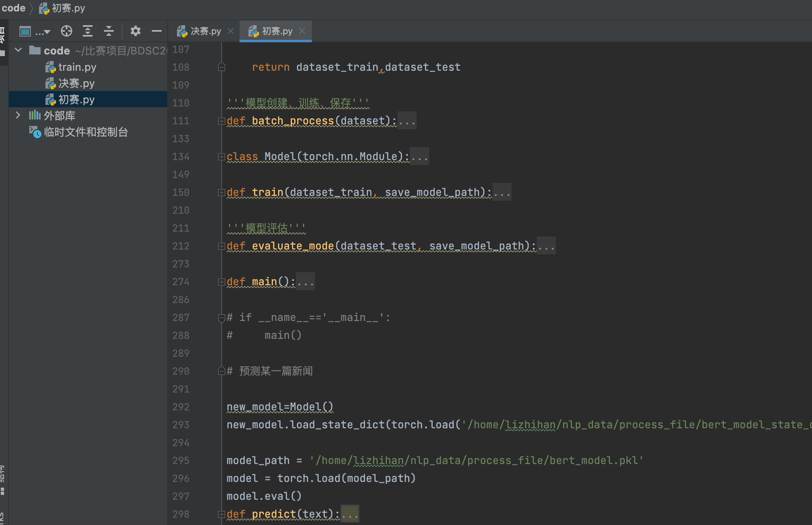Screen dimensions: 812x525
Task: Expand folded train function
Action: click(222, 193)
